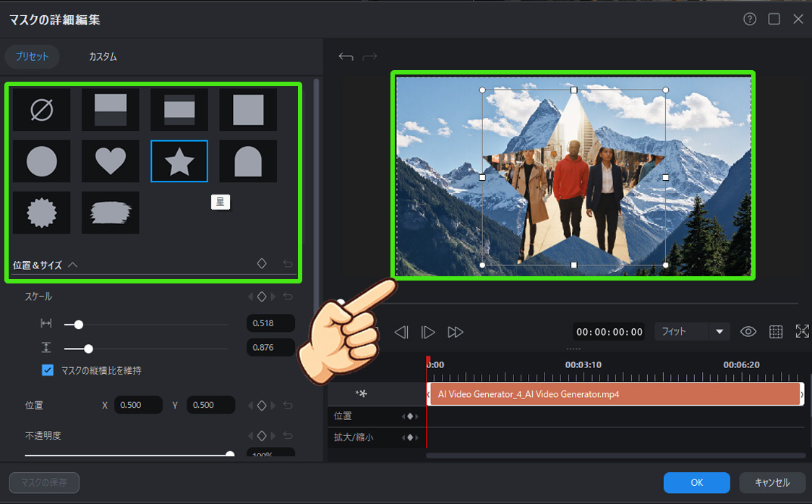Select the circle mask preset

(42, 161)
